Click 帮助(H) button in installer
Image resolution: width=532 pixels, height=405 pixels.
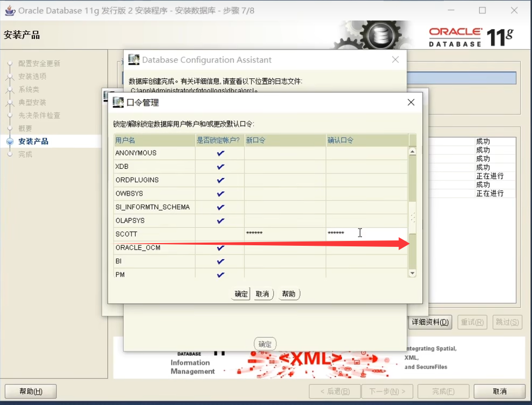tap(31, 391)
